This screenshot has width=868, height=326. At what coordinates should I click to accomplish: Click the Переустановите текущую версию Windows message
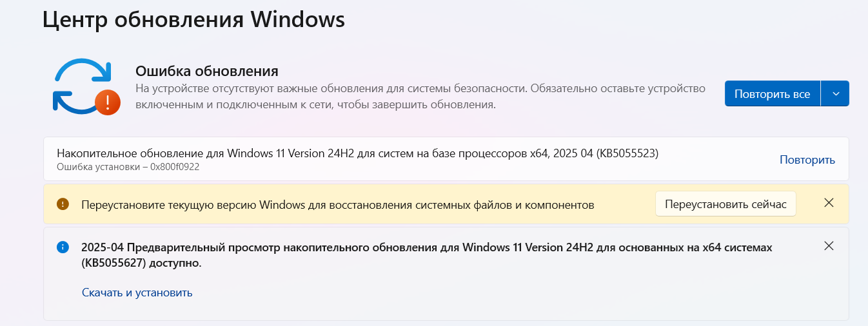pyautogui.click(x=337, y=205)
